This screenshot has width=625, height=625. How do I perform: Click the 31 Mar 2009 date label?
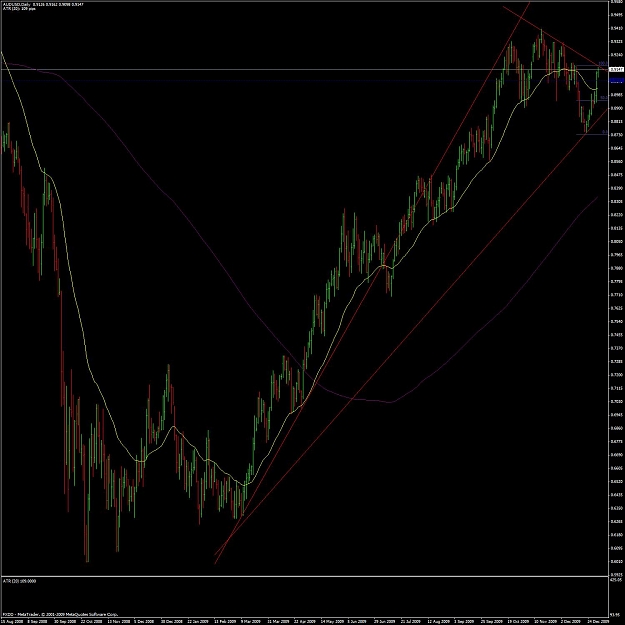pos(278,621)
